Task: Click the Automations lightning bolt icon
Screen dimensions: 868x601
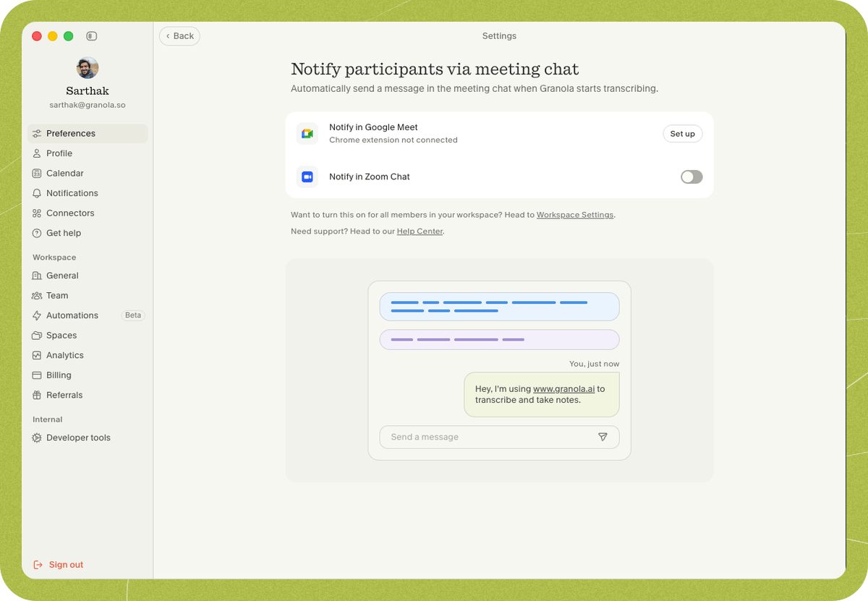Action: [37, 315]
